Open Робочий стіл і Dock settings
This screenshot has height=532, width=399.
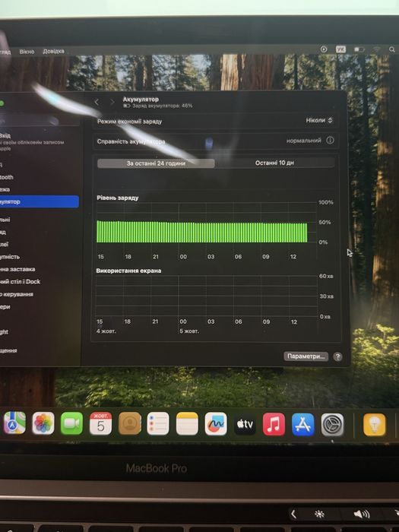click(x=21, y=282)
